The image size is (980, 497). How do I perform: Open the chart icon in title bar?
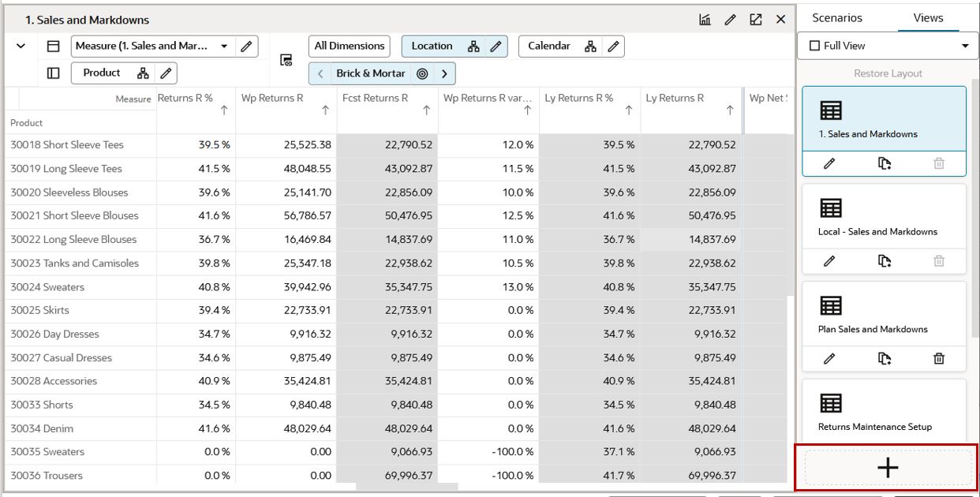coord(705,20)
